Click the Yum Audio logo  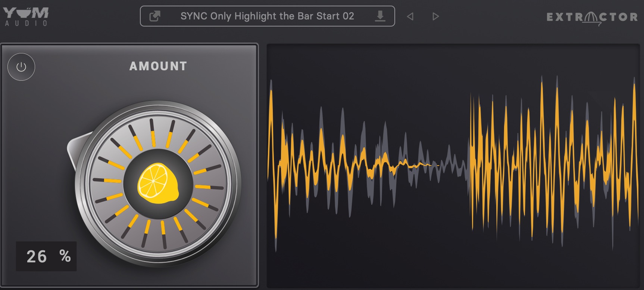tap(26, 13)
